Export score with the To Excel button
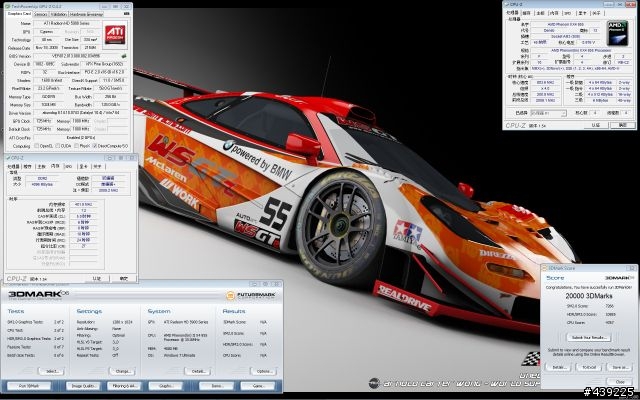The image size is (640, 400). click(x=589, y=367)
